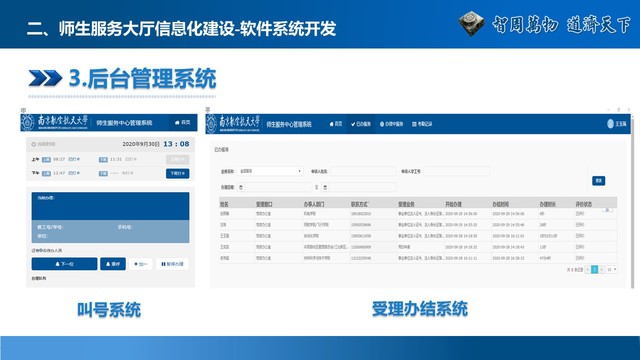Screen dimensions: 640x360
Task: Click the university emblem in call system header
Action: 28,122
